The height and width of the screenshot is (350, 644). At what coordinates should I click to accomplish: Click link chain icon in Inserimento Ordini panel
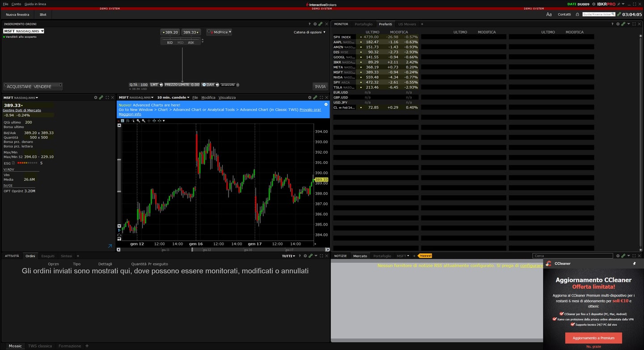pyautogui.click(x=320, y=24)
